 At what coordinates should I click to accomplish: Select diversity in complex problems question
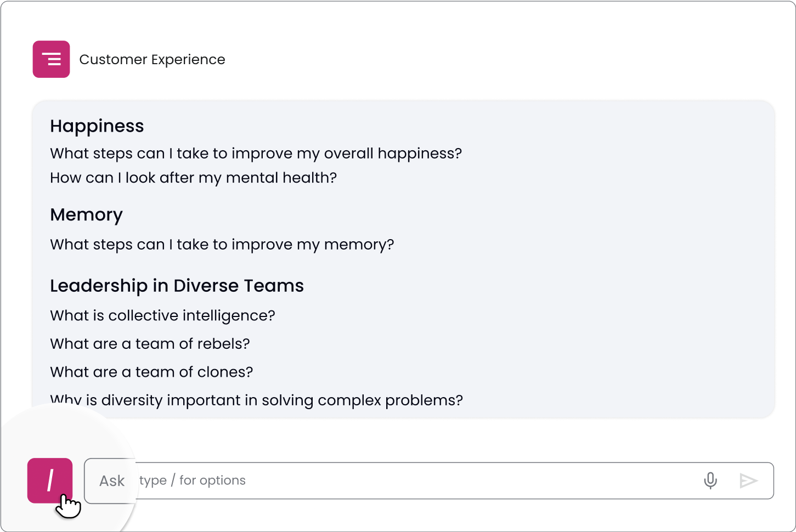(257, 400)
